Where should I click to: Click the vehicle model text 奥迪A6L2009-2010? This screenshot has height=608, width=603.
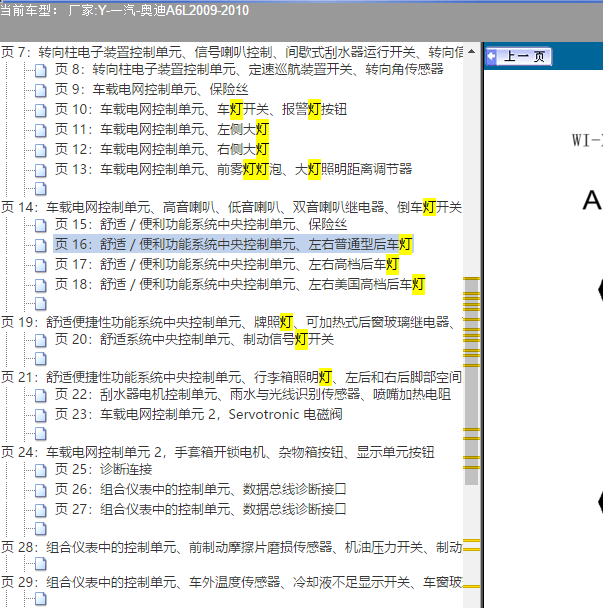[194, 10]
